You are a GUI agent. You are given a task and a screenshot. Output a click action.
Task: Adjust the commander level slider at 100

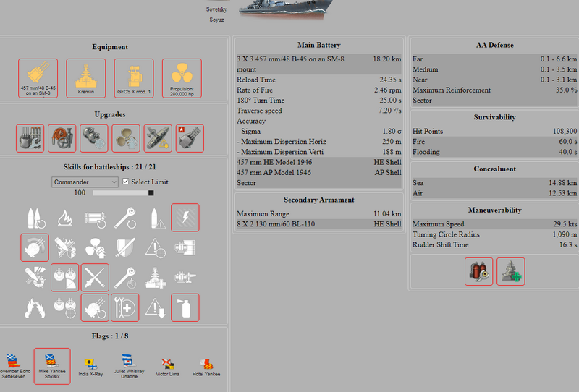[151, 193]
